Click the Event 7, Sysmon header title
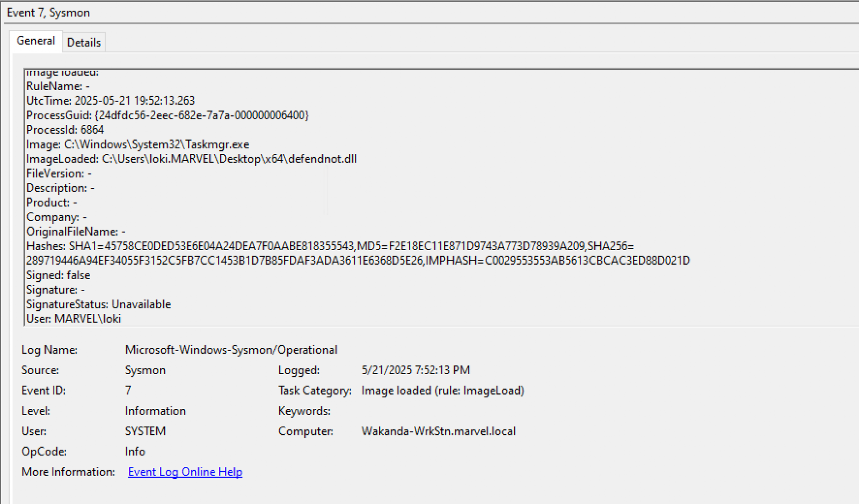This screenshot has height=504, width=859. 48,12
